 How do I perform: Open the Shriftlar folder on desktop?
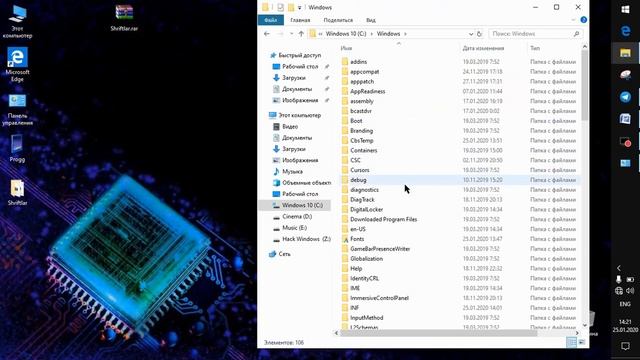click(x=17, y=192)
